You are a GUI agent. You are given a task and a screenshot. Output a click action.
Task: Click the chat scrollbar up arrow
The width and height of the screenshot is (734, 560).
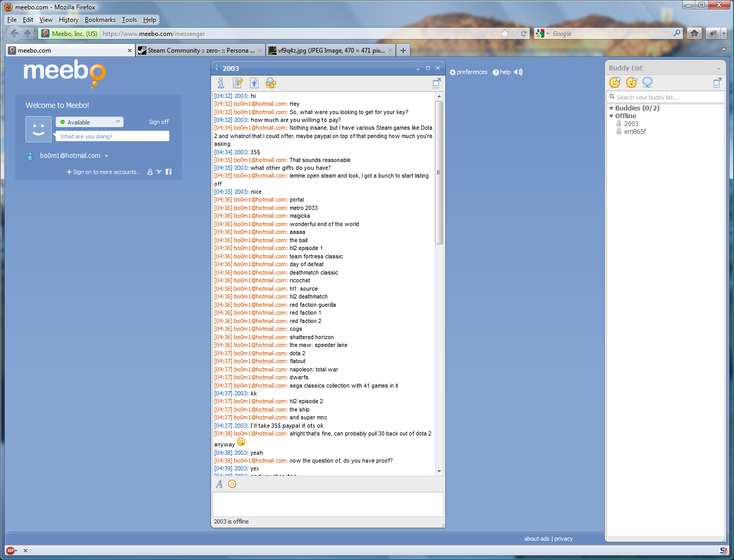(439, 96)
